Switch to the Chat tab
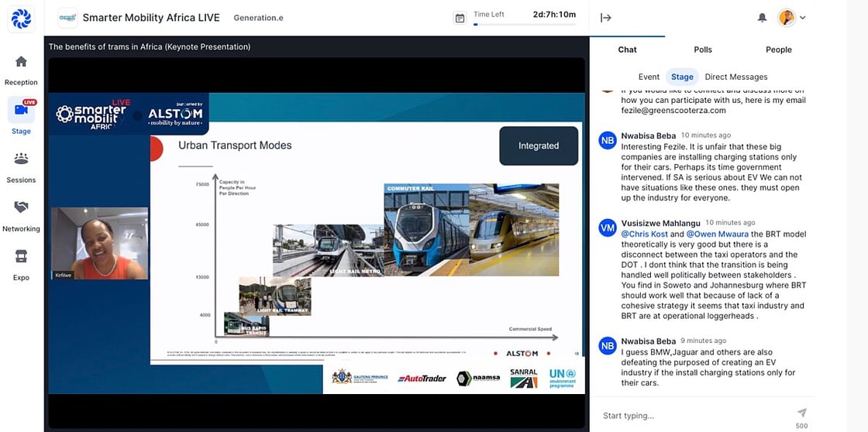This screenshot has height=432, width=868. click(x=627, y=50)
